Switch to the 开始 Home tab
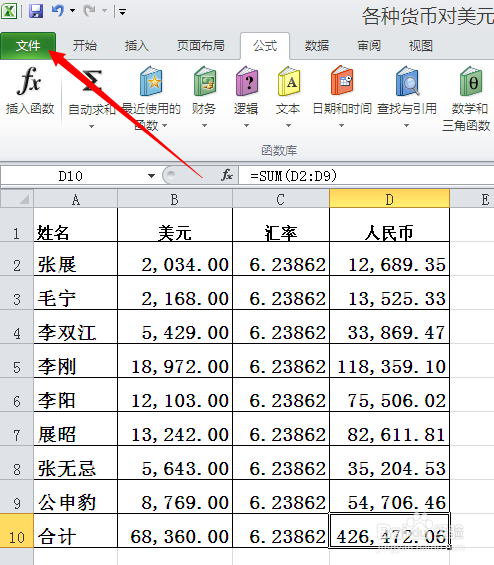 click(x=85, y=46)
